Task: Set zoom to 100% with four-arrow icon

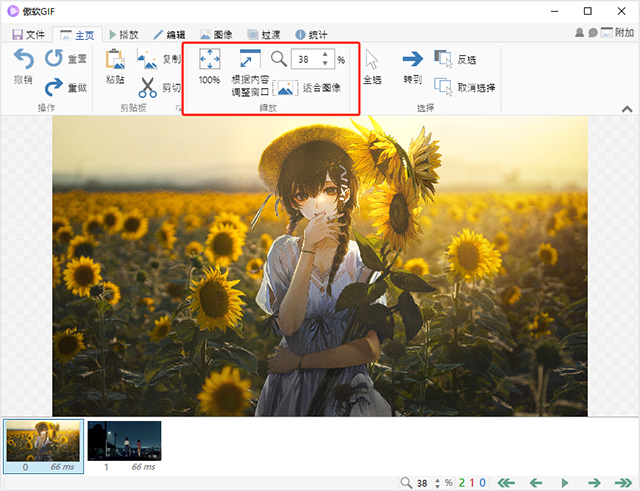Action: [x=210, y=59]
